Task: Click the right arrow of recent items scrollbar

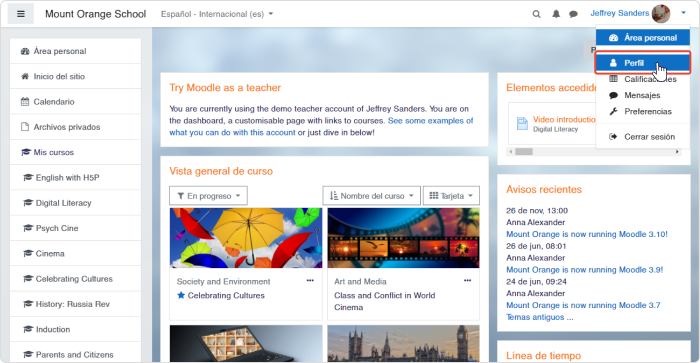Action: click(x=677, y=152)
